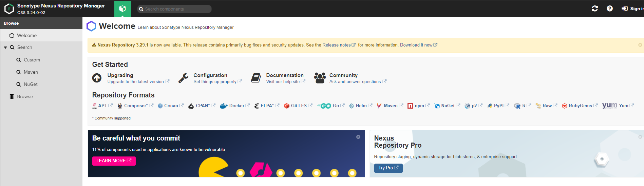Open Set things up properly link
This screenshot has height=186, width=644.
(x=217, y=82)
